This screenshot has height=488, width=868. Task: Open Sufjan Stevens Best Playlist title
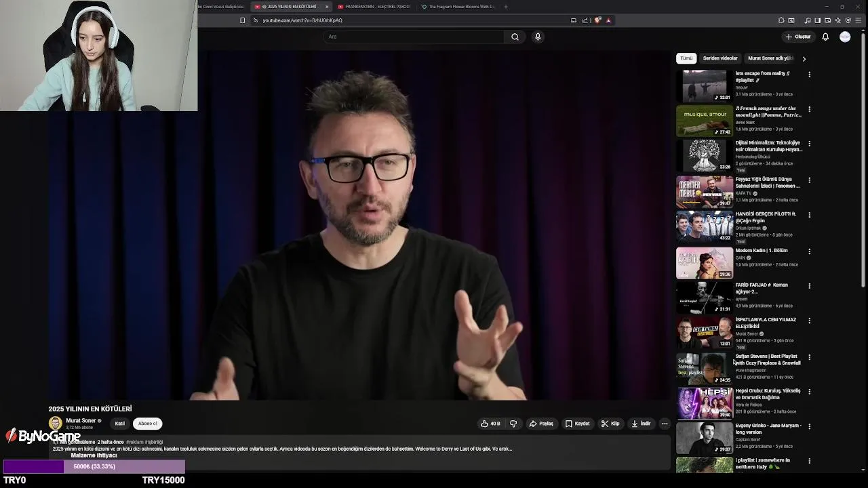point(768,360)
